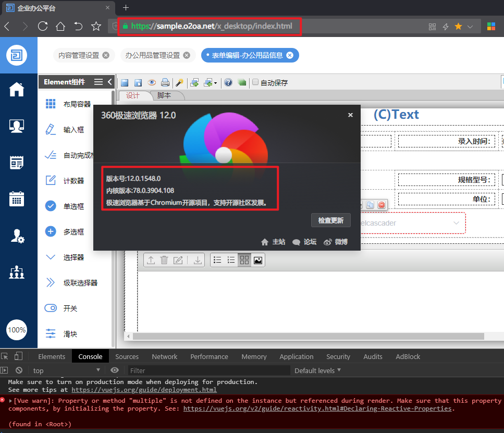Select the 开关 switch component

(70, 308)
